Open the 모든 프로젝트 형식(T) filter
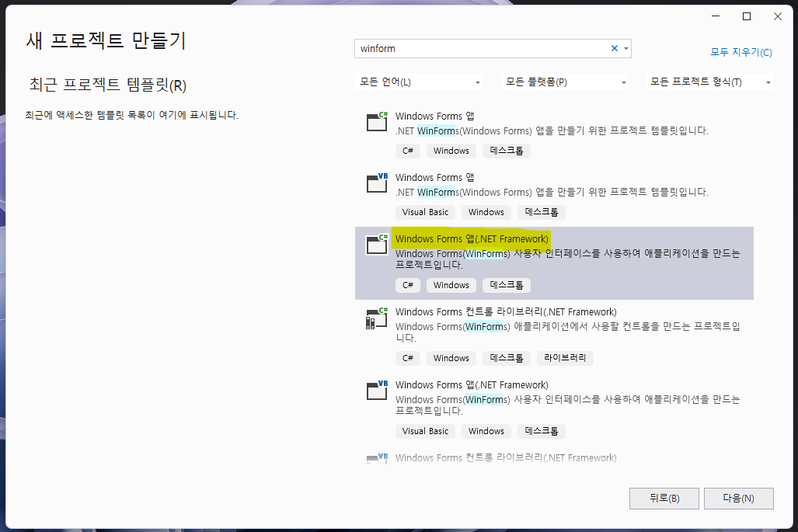 point(709,82)
